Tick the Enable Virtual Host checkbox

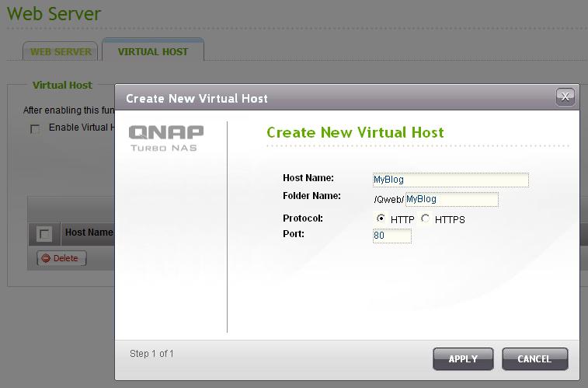(35, 129)
